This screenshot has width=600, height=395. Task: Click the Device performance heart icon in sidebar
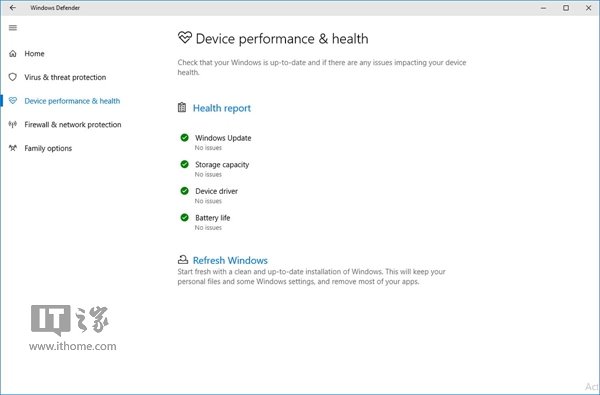tap(13, 101)
